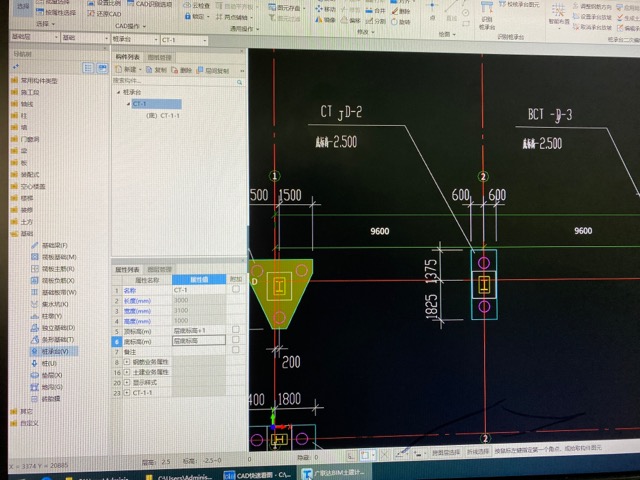This screenshot has height=480, width=640.
Task: Expand 土建业务属性 property group
Action: coord(127,372)
